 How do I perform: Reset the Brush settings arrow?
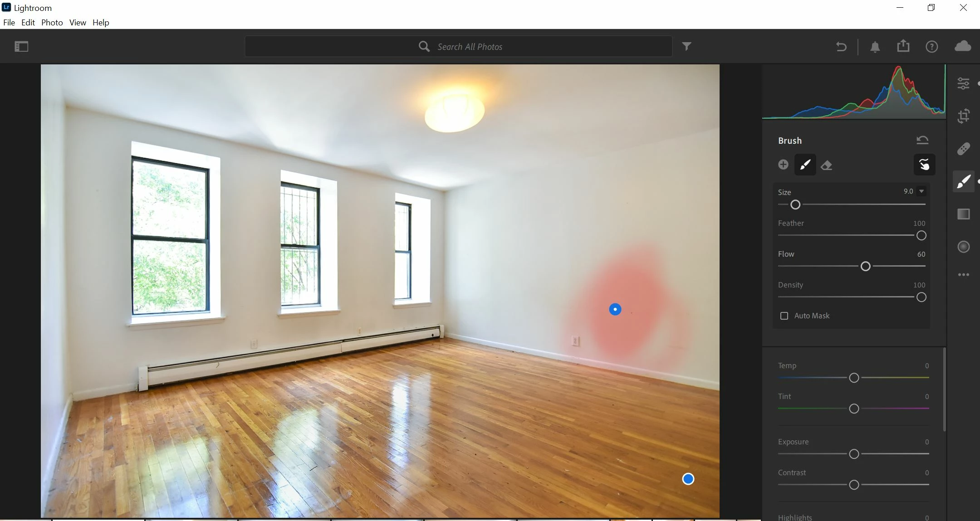922,140
